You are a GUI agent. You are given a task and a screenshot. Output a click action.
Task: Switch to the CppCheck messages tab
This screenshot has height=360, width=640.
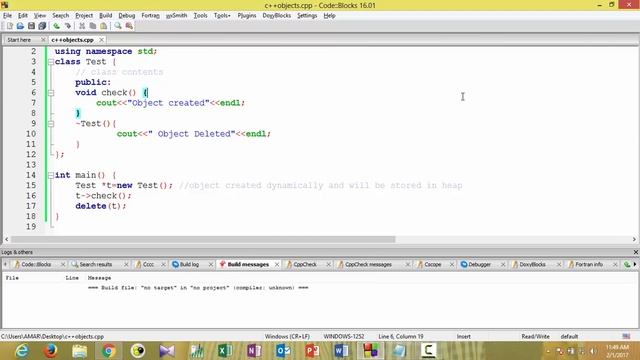pyautogui.click(x=368, y=264)
